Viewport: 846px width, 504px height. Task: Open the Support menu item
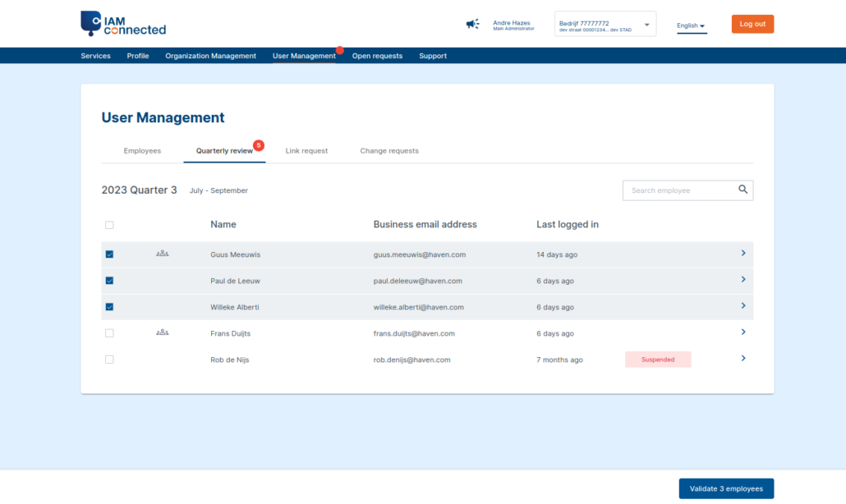(432, 56)
